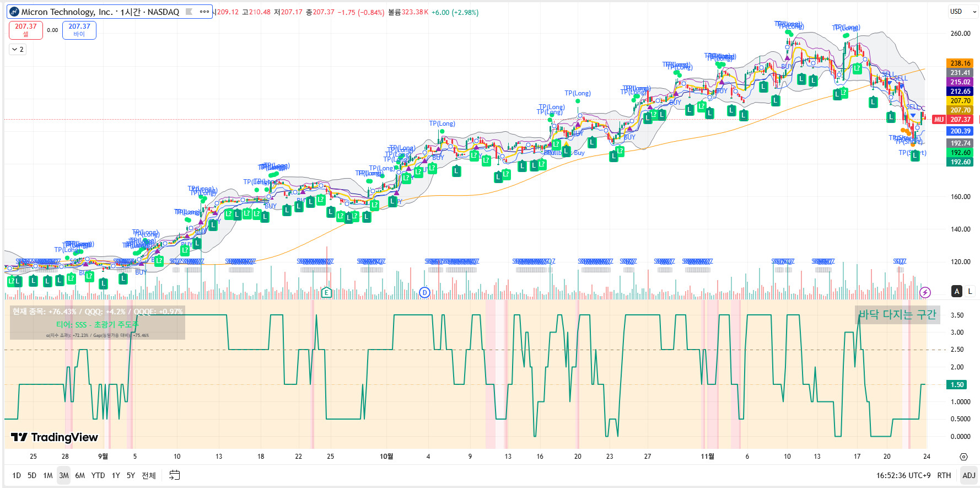Click the blue 207.37 바이 buy button

coord(79,30)
